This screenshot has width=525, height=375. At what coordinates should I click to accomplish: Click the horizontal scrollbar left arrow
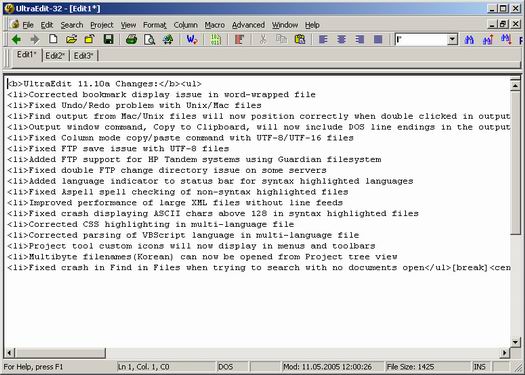[x=9, y=353]
